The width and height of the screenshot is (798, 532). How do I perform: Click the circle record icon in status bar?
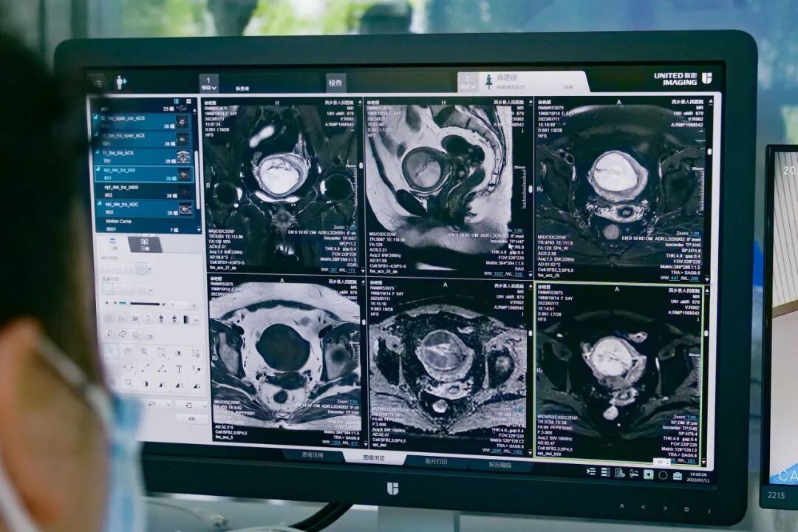tap(663, 475)
